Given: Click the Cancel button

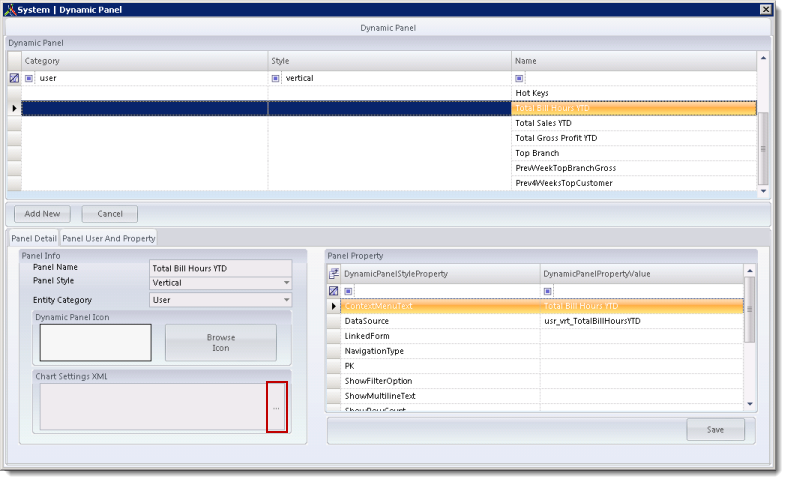Looking at the screenshot, I should 110,214.
